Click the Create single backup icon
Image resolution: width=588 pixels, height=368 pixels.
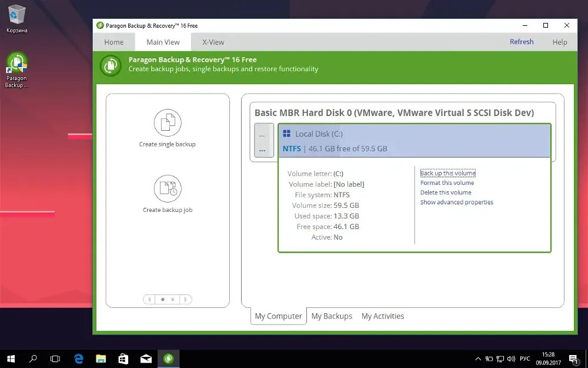coord(168,122)
